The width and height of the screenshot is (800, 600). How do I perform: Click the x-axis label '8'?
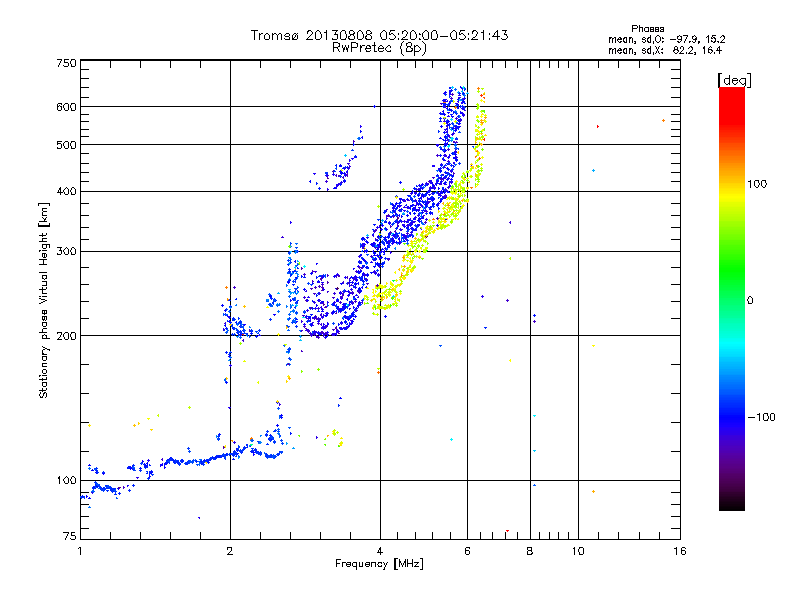pyautogui.click(x=530, y=551)
